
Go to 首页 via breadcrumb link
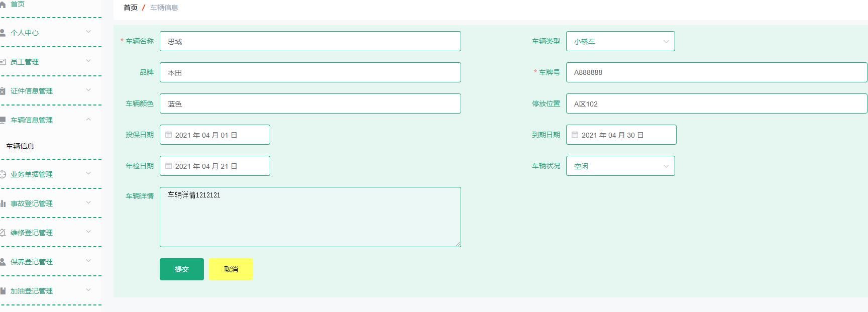(130, 8)
